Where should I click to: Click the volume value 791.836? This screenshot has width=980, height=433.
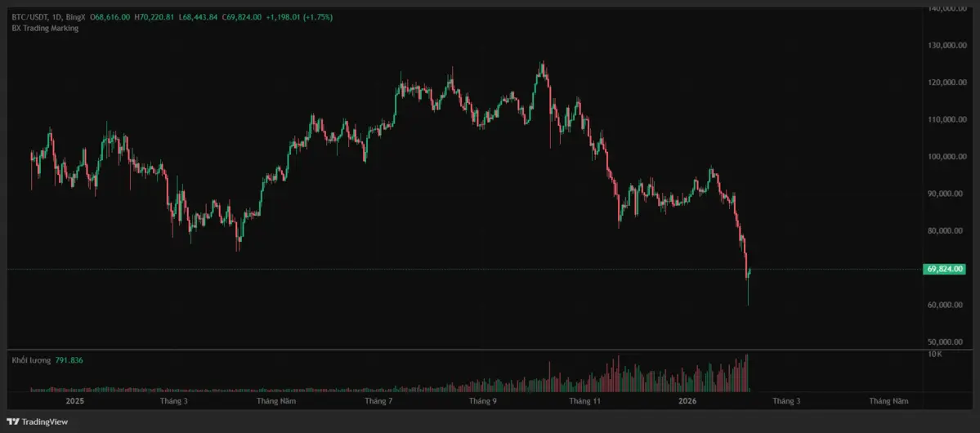click(69, 360)
